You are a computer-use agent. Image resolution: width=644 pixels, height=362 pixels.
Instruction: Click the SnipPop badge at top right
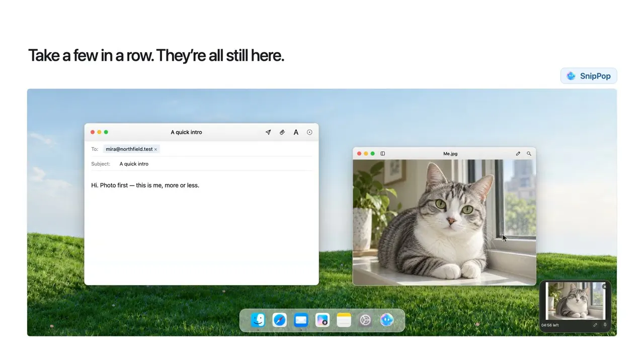click(589, 76)
